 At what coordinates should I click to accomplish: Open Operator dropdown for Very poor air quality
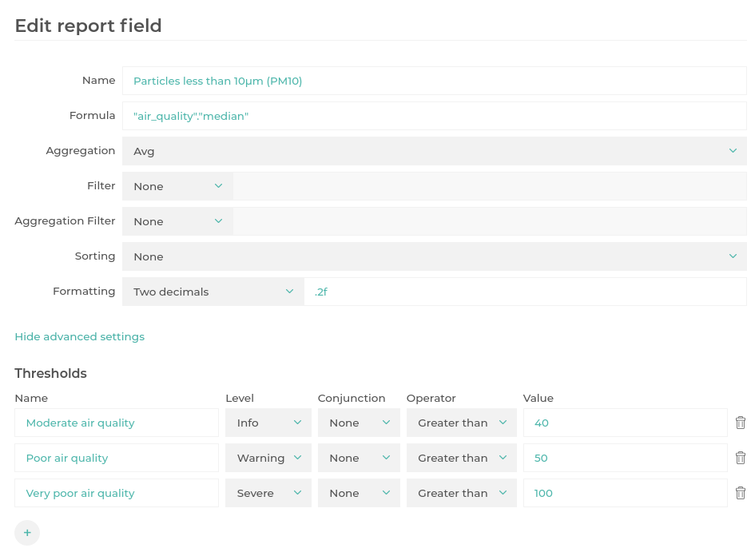tap(461, 493)
